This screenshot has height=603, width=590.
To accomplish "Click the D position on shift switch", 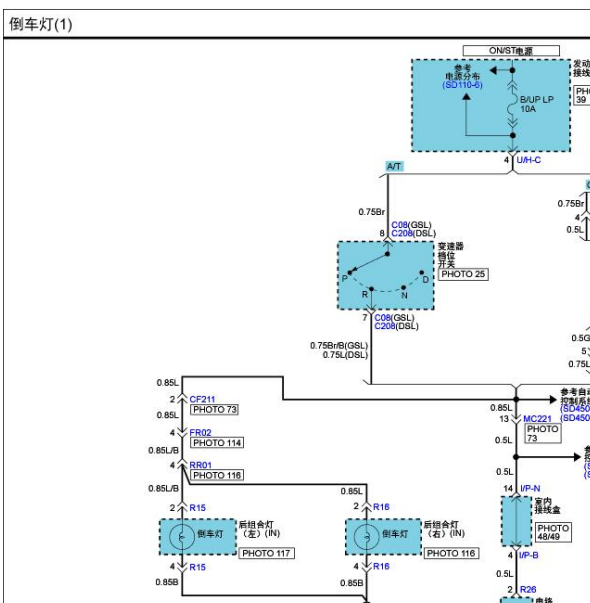I will tap(425, 280).
